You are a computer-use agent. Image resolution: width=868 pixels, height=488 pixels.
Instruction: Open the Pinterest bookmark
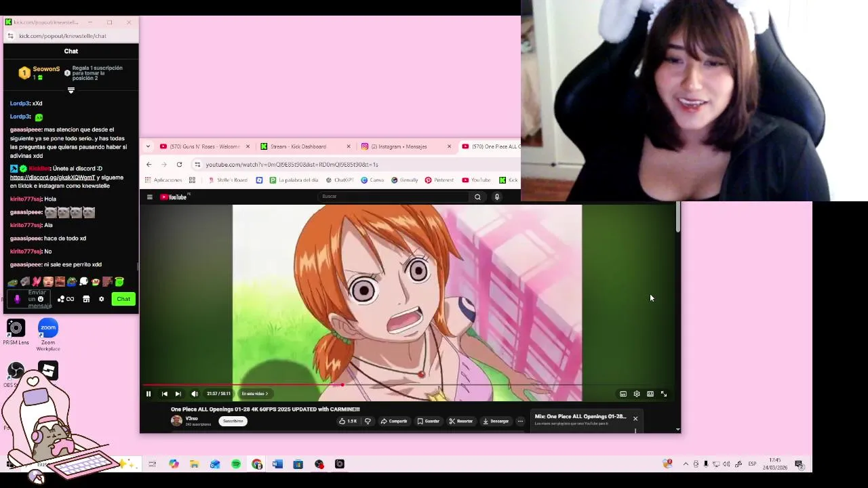(x=439, y=180)
